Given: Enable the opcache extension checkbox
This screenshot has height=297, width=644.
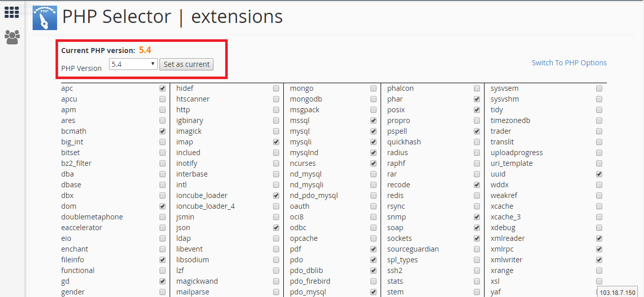Looking at the screenshot, I should click(373, 238).
